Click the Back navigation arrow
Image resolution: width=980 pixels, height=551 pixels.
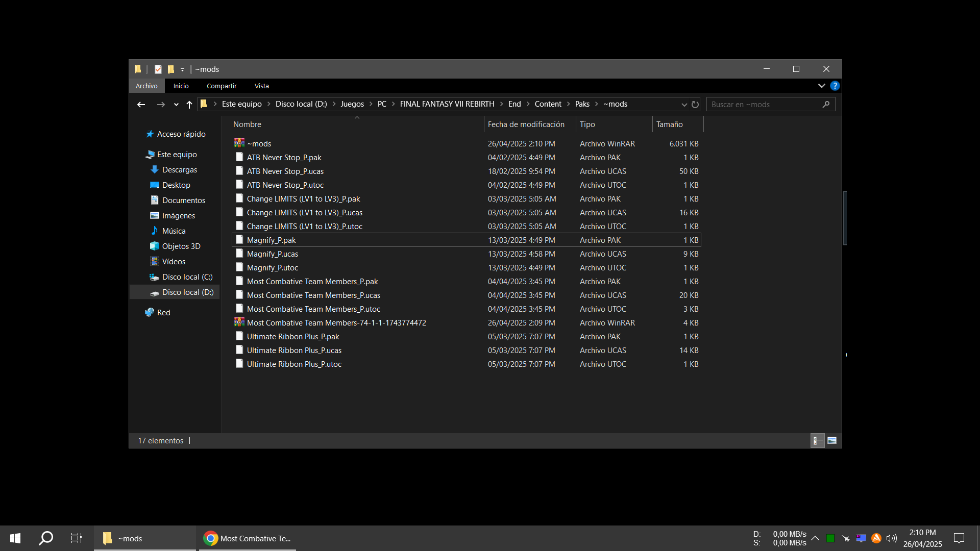click(141, 105)
